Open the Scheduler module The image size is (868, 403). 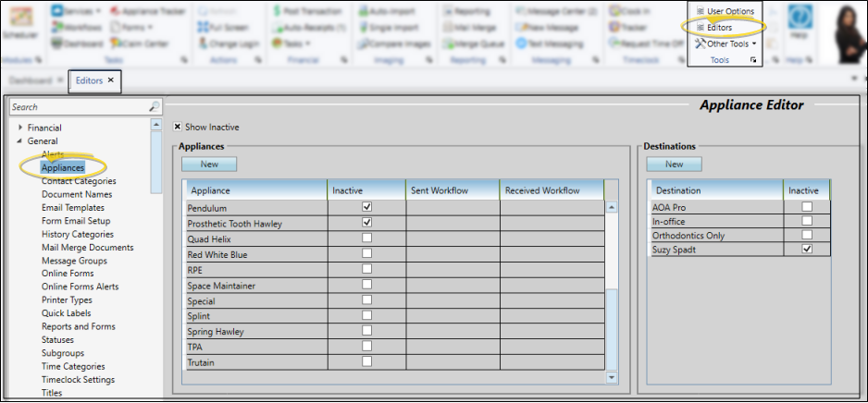point(19,25)
